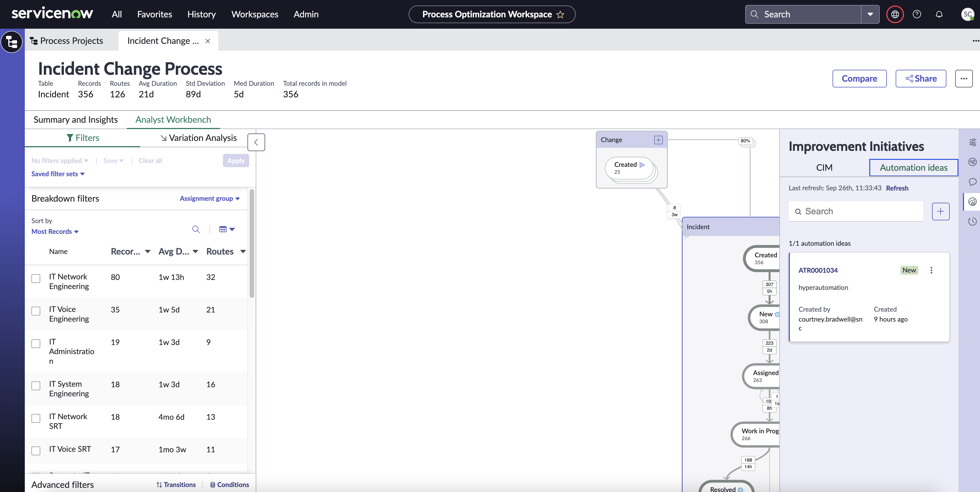Open the ATR0001034 automation idea link
This screenshot has width=980, height=492.
818,270
